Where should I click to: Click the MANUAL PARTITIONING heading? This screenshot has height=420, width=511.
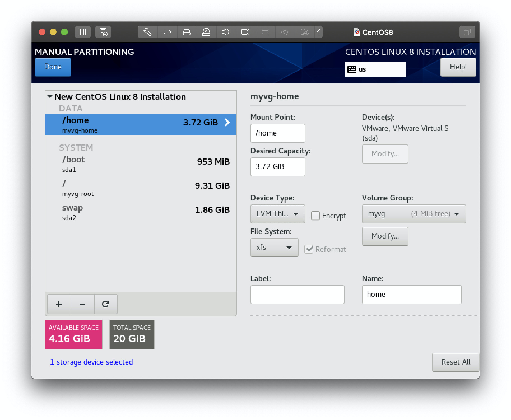(x=84, y=52)
